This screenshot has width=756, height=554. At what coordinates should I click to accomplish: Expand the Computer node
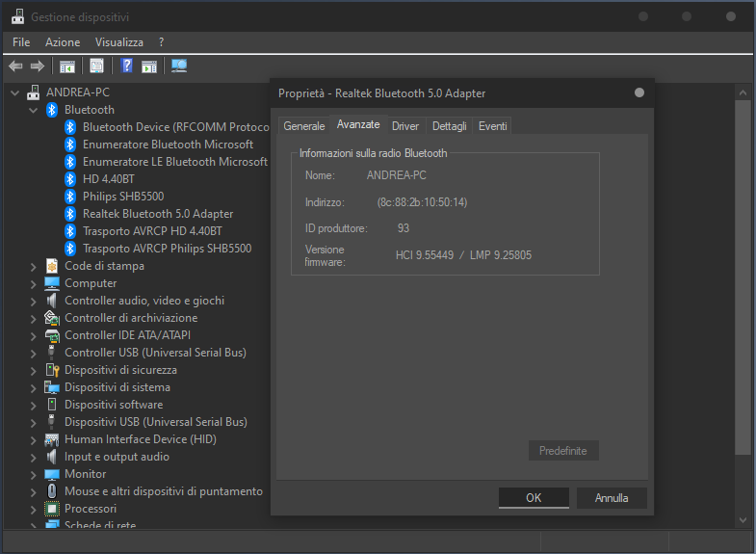[x=34, y=283]
